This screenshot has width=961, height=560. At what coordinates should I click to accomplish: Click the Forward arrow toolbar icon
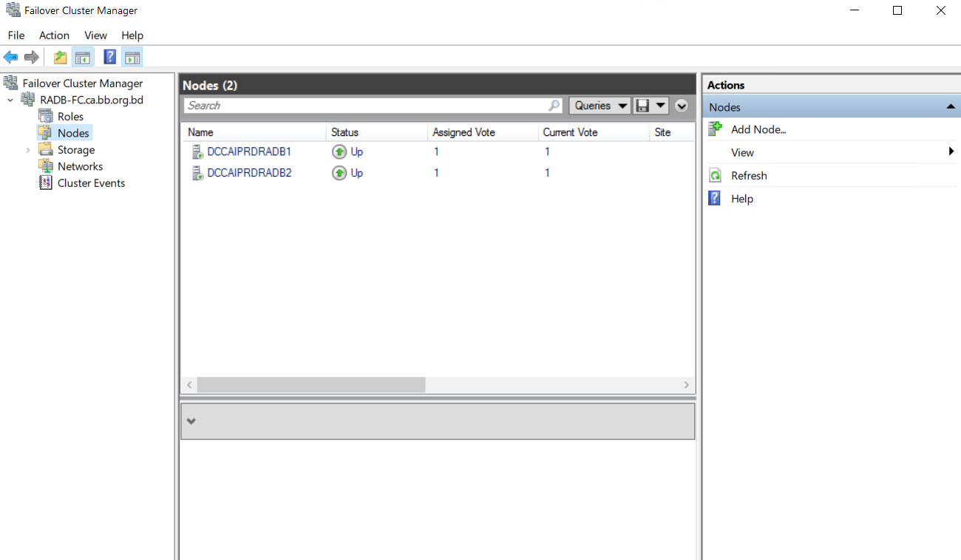pyautogui.click(x=32, y=57)
